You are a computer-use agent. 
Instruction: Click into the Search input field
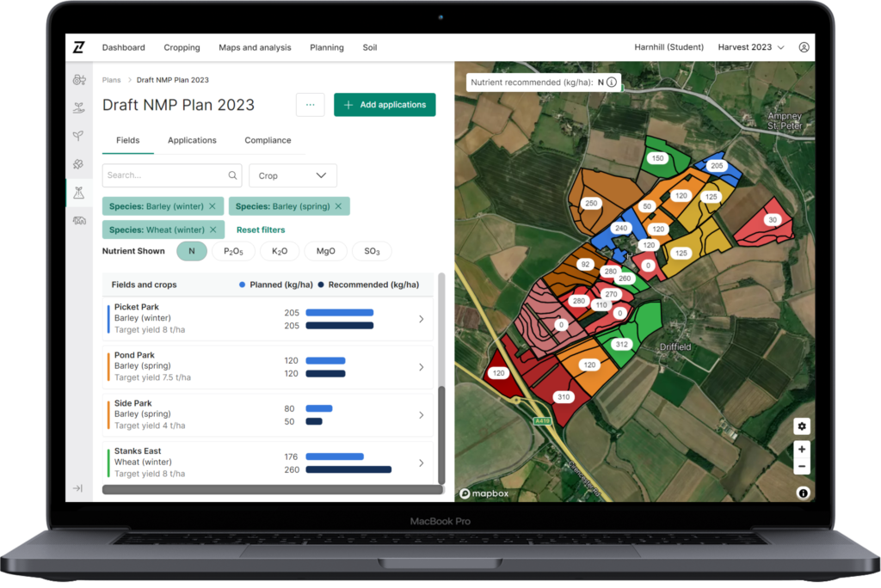(x=163, y=175)
